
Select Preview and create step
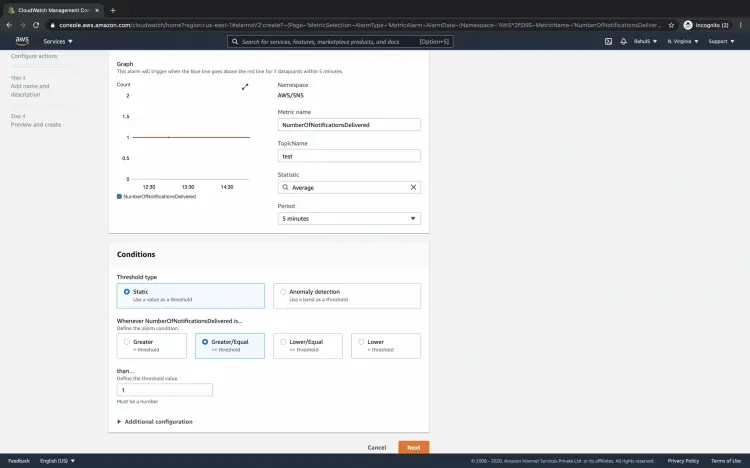36,124
